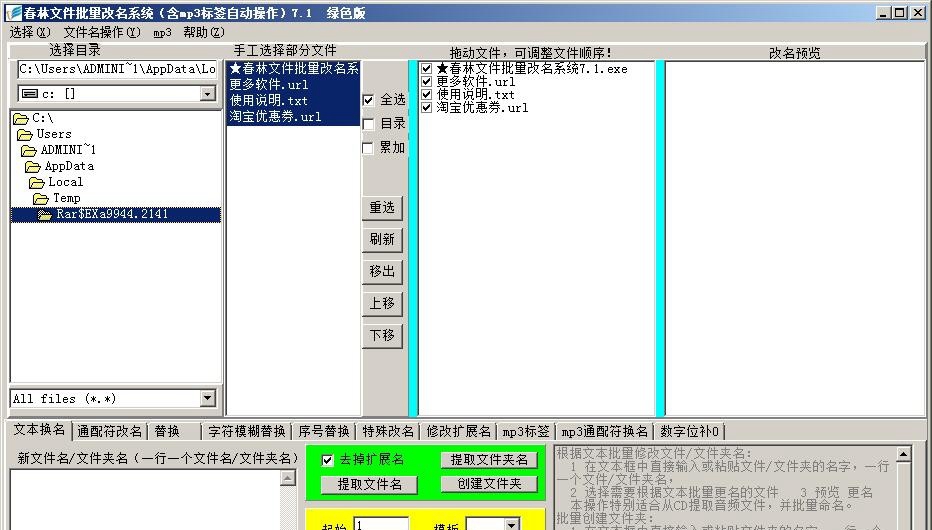Click up arrow of new filename scrollbar
Viewport: 932px width, 530px height.
(288, 478)
